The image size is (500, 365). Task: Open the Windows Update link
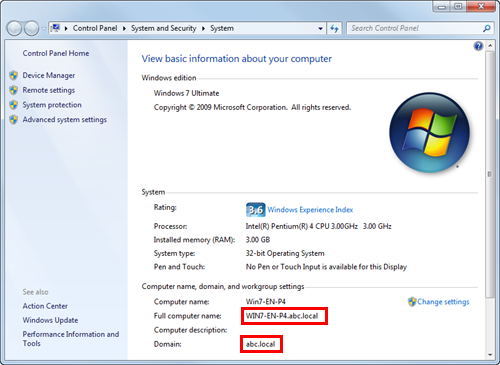click(50, 320)
